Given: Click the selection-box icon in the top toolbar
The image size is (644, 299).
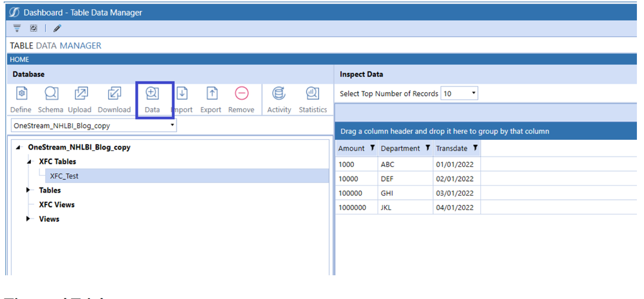Looking at the screenshot, I should [x=34, y=28].
